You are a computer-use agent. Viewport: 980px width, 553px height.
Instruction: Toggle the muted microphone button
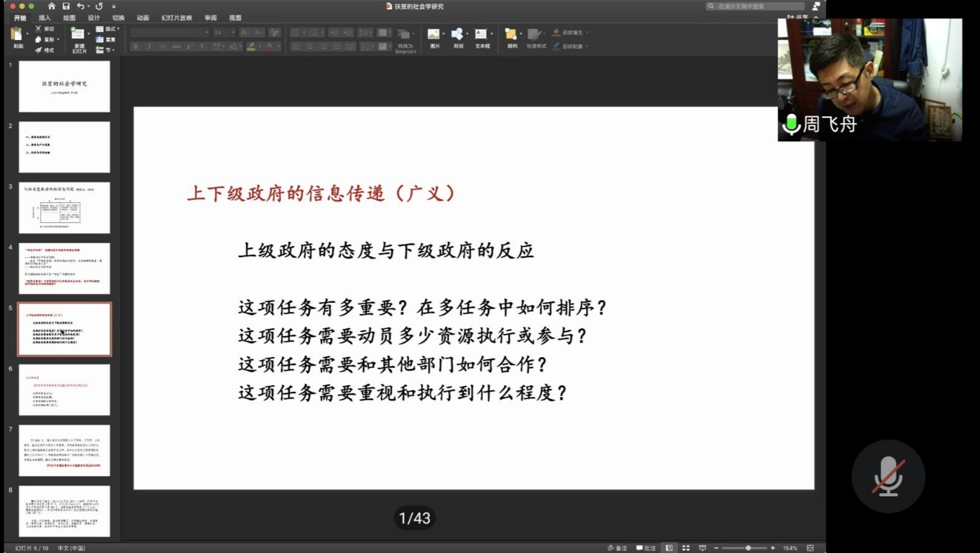[x=888, y=476]
